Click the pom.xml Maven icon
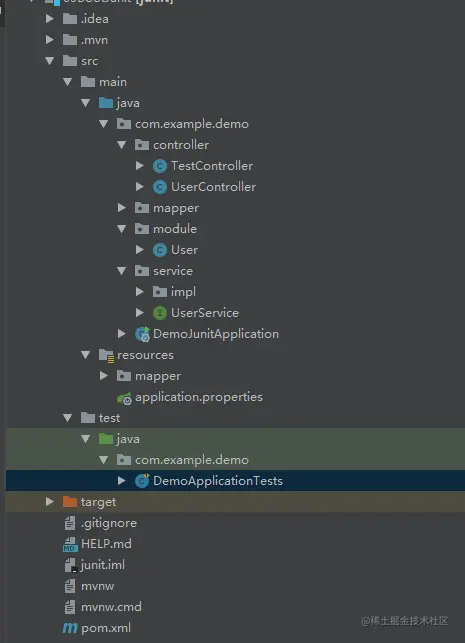 [70, 628]
